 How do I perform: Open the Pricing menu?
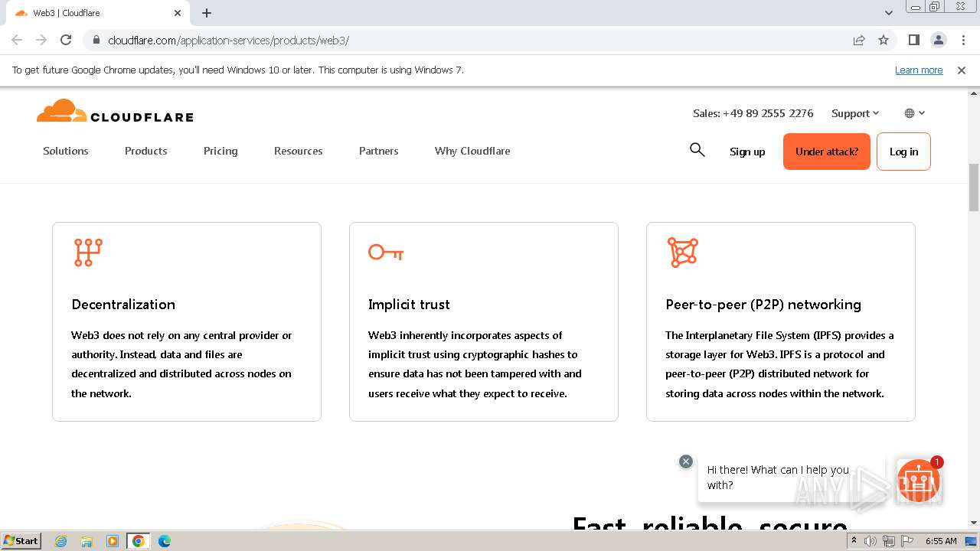coord(220,151)
